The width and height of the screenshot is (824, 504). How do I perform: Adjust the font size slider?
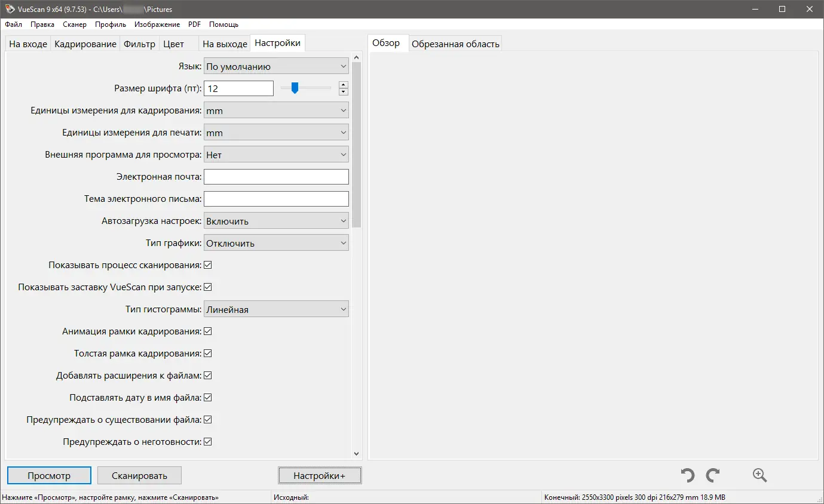coord(295,88)
